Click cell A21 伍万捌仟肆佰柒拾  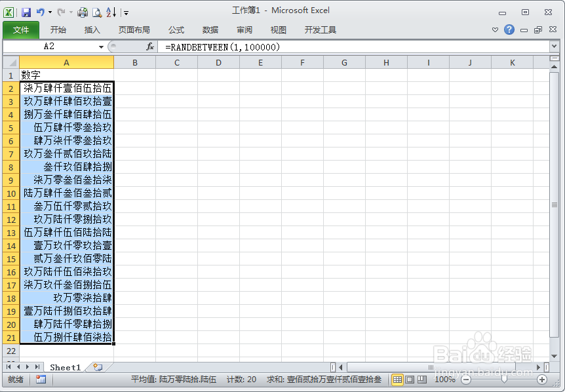[67, 337]
